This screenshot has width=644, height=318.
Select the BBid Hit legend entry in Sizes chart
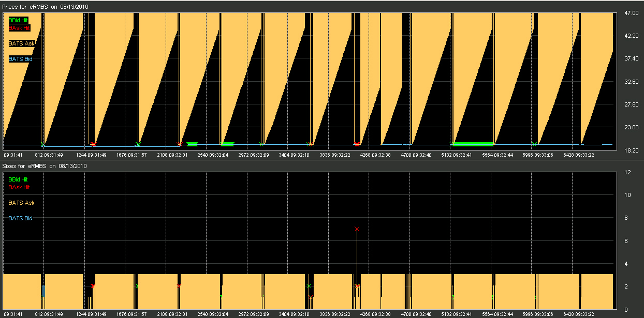[18, 179]
